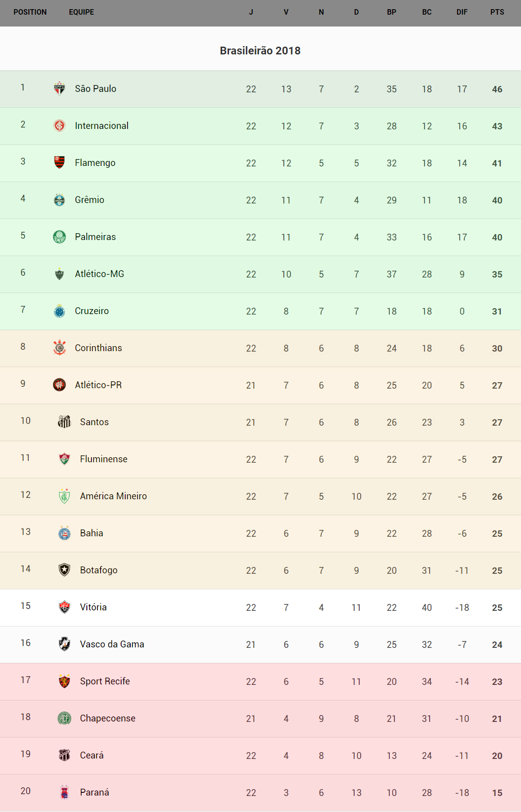The image size is (521, 812).
Task: Click the Internacional team logo
Action: [x=59, y=125]
